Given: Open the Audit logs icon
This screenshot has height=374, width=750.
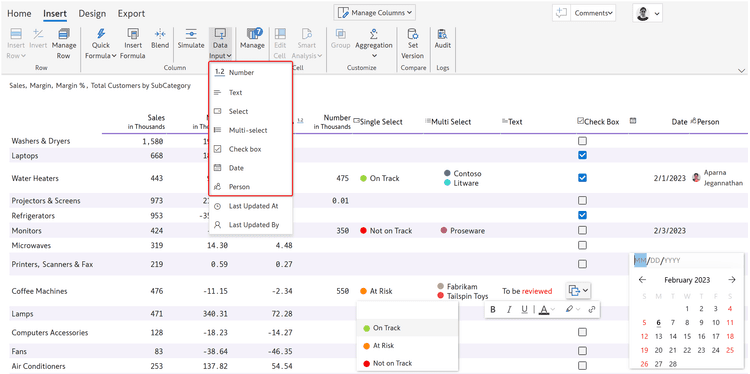Looking at the screenshot, I should (x=442, y=34).
